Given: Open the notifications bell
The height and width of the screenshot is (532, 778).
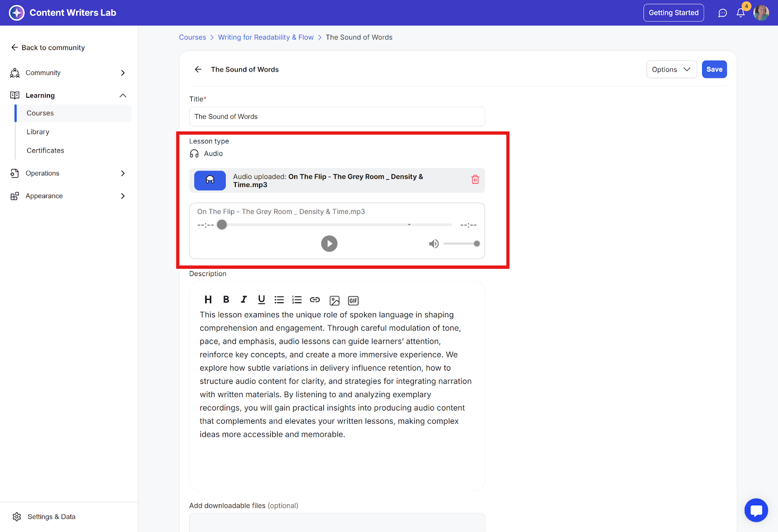Looking at the screenshot, I should point(741,13).
